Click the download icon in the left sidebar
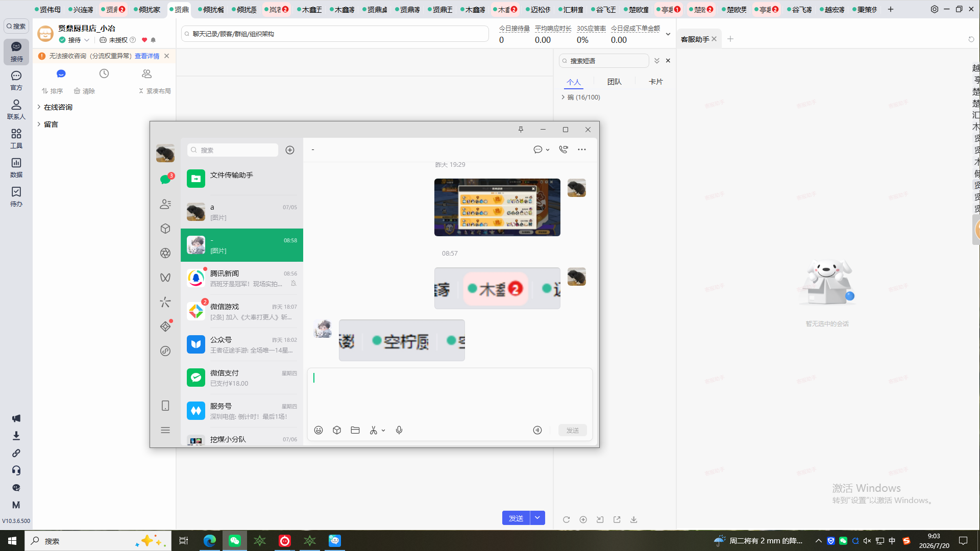 [16, 436]
